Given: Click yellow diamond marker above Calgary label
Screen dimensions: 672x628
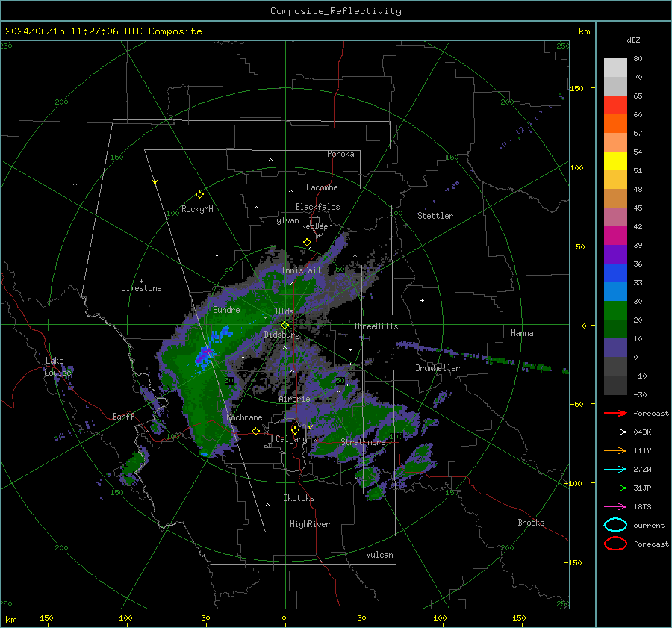Looking at the screenshot, I should click(295, 430).
